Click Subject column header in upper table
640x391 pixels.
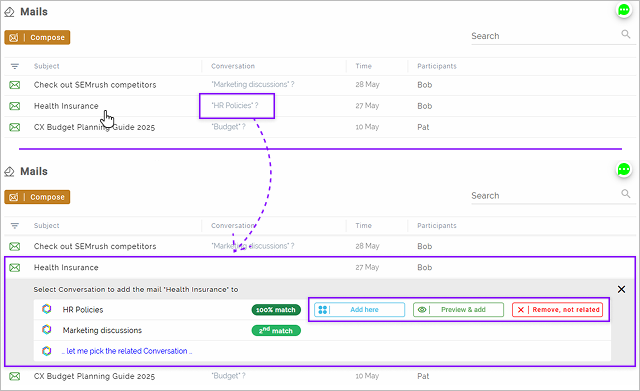pyautogui.click(x=47, y=66)
